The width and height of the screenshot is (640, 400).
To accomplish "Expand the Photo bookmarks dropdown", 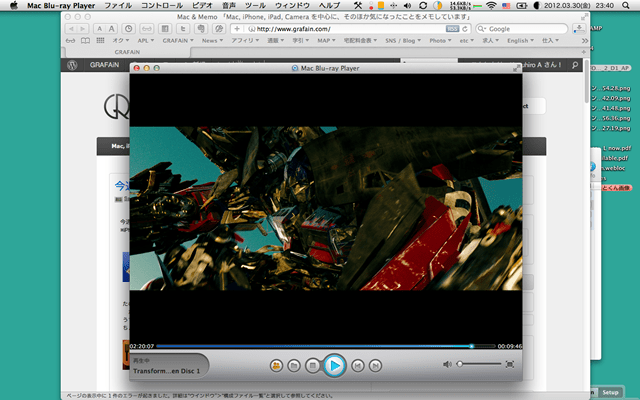I will tap(440, 40).
